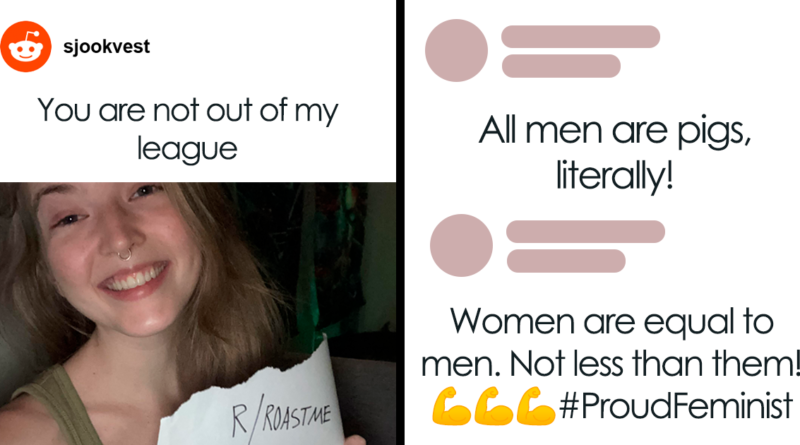This screenshot has height=445, width=800.
Task: Select the lower short pink placeholder bar
Action: coord(566,261)
